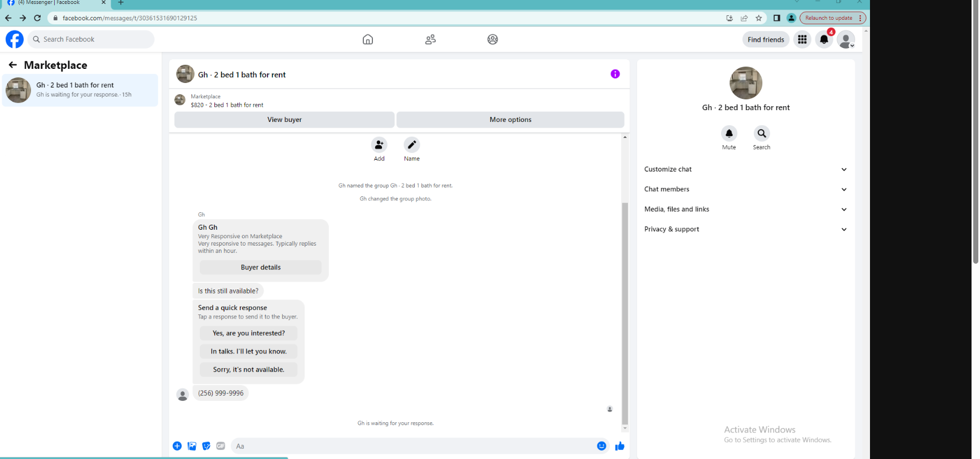This screenshot has width=980, height=459.
Task: Expand Media, files and links
Action: (746, 209)
